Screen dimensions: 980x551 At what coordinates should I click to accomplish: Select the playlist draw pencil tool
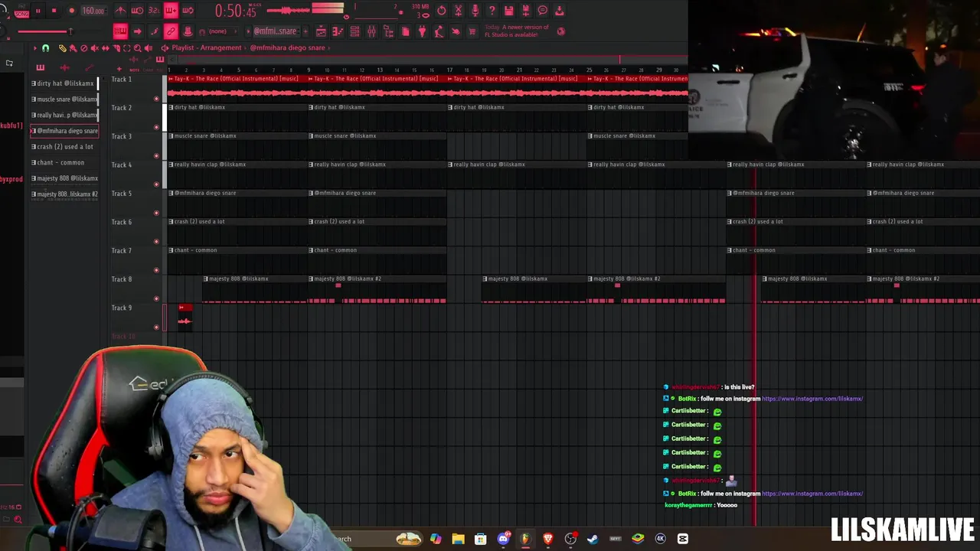(63, 48)
